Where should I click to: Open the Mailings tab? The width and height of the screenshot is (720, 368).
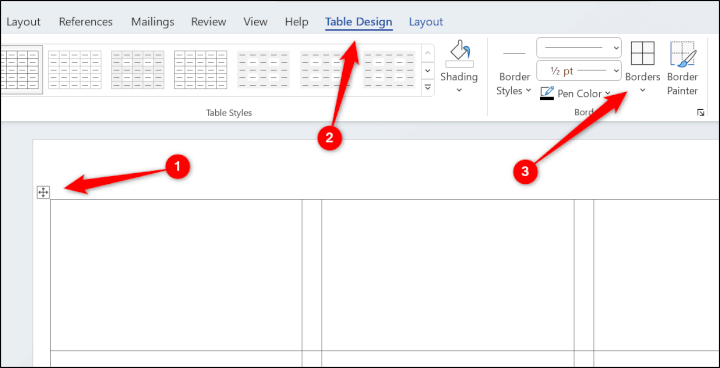(153, 22)
